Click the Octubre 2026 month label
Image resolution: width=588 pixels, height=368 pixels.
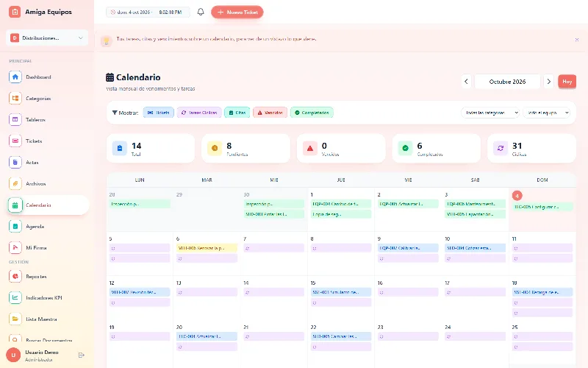coord(507,82)
